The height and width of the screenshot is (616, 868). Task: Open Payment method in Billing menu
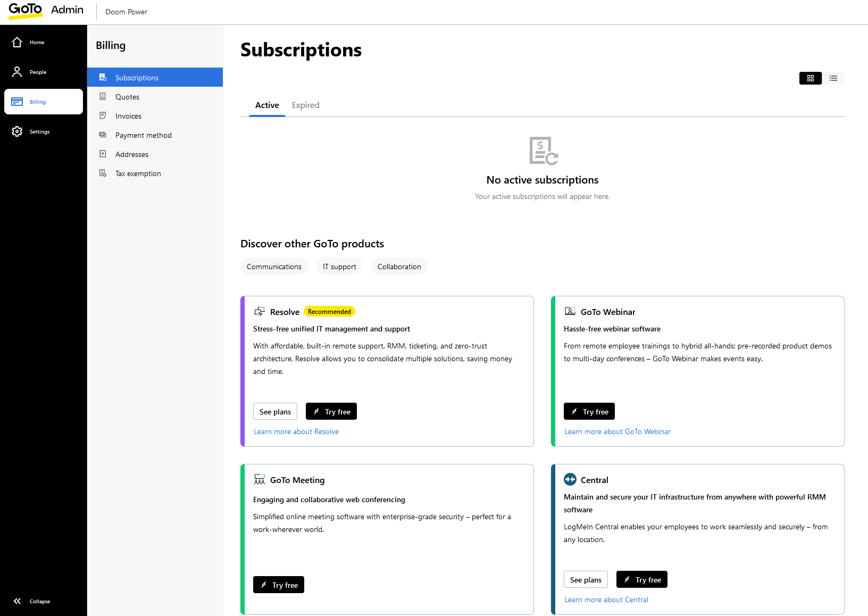point(155,135)
